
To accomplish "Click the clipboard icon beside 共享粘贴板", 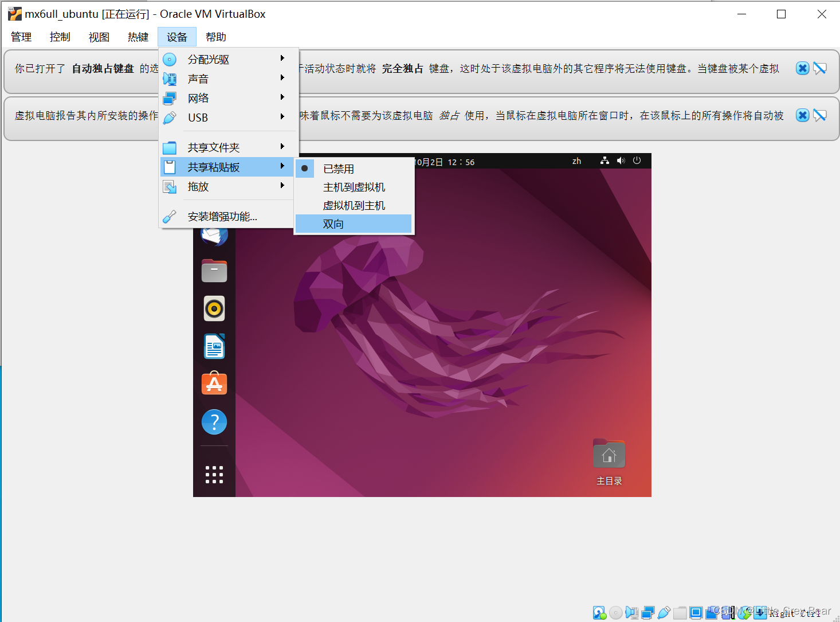I will (170, 167).
